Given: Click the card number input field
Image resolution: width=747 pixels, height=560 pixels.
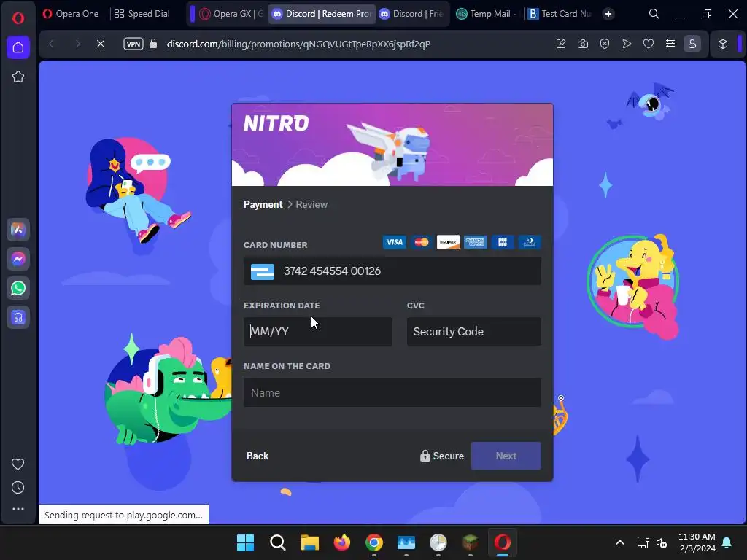Looking at the screenshot, I should point(392,271).
